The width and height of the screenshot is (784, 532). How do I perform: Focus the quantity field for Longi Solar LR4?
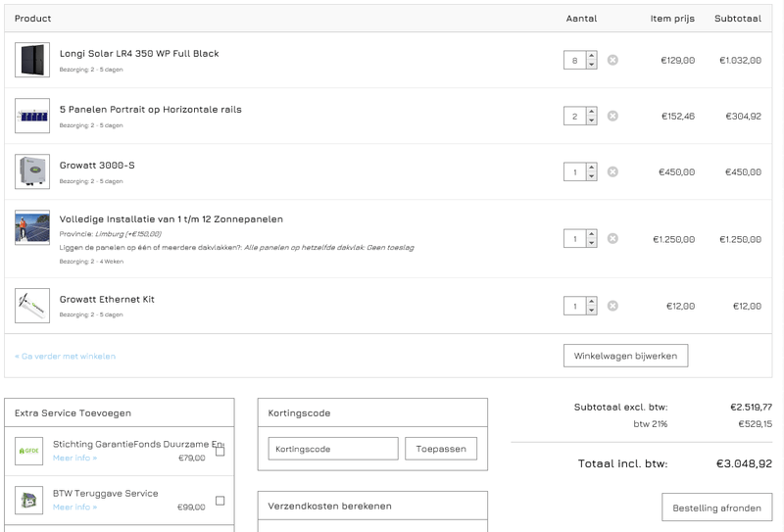pos(575,60)
